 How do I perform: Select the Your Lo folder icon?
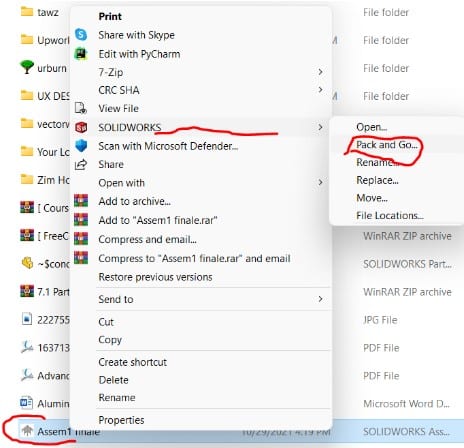point(27,152)
